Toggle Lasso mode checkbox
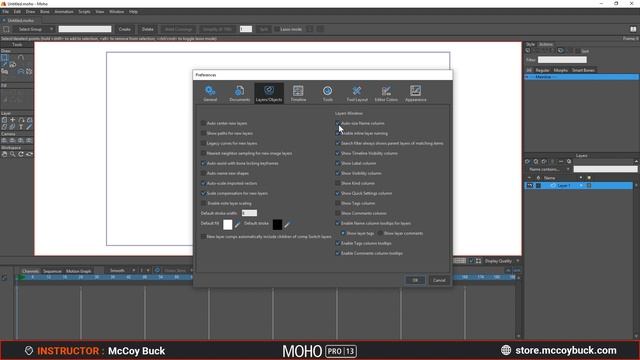The width and height of the screenshot is (640, 360). click(x=277, y=29)
